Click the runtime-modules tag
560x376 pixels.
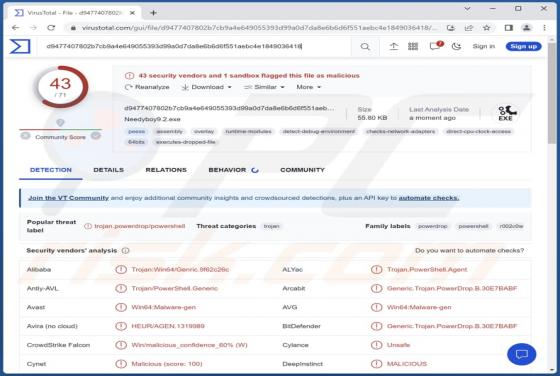coord(248,131)
